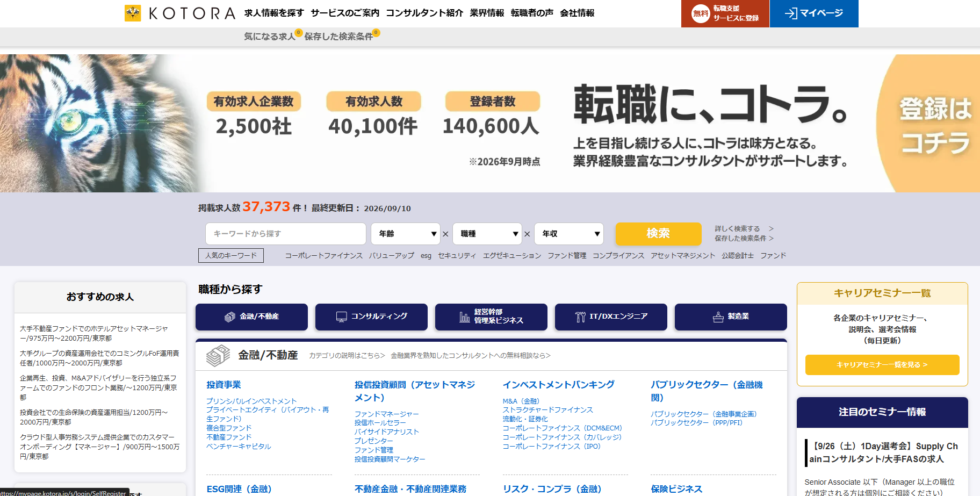The width and height of the screenshot is (980, 496).
Task: Click the large money stack icon beside 金融/不動産 heading
Action: coord(218,356)
